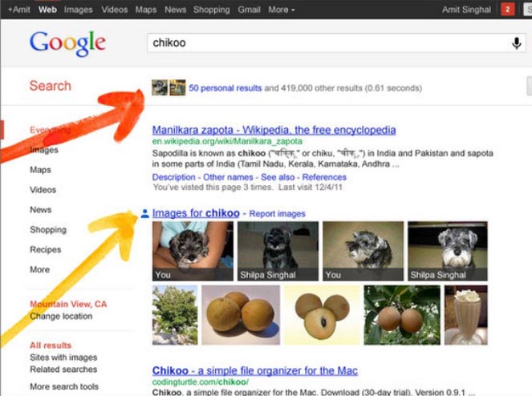The image size is (532, 396).
Task: Click the microphone voice search icon
Action: 517,43
